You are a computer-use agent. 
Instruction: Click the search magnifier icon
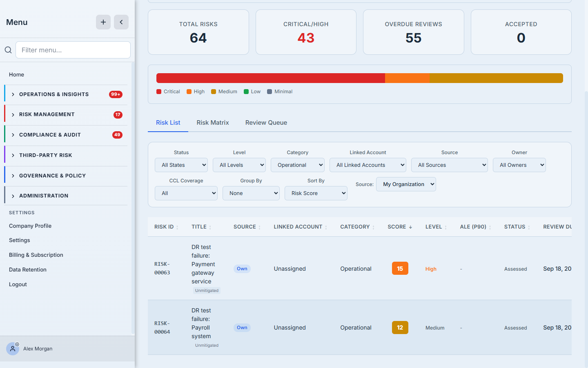coord(8,50)
